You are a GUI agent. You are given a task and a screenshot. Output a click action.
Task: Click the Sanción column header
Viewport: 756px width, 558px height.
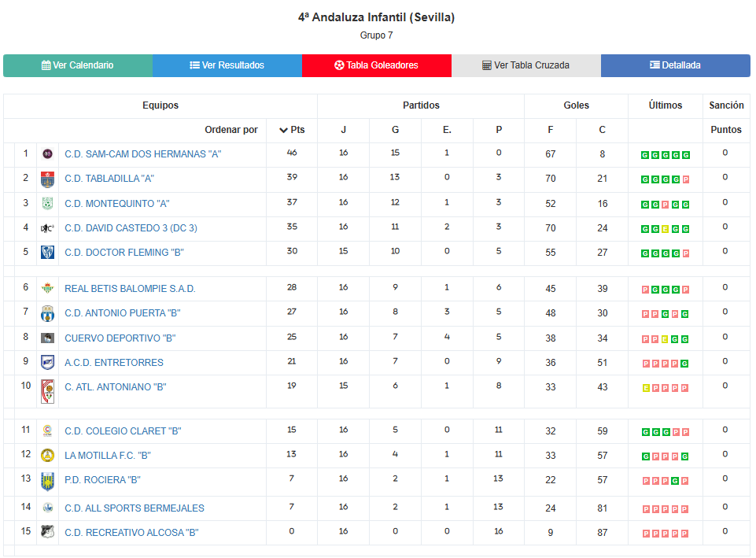coord(726,105)
